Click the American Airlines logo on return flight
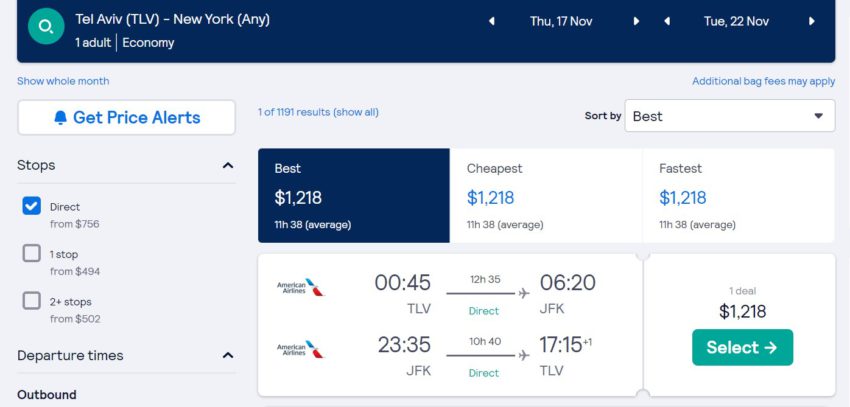850x407 pixels. coord(301,350)
